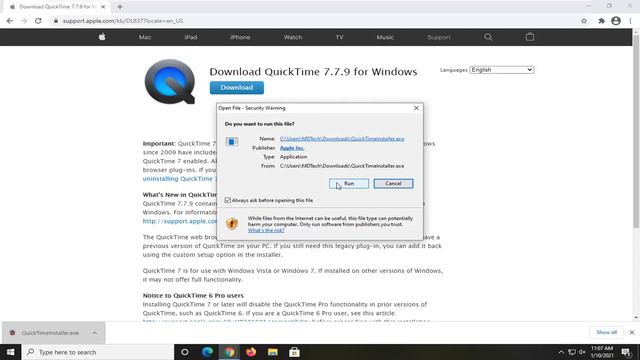Click Show all downloads button

click(x=606, y=333)
